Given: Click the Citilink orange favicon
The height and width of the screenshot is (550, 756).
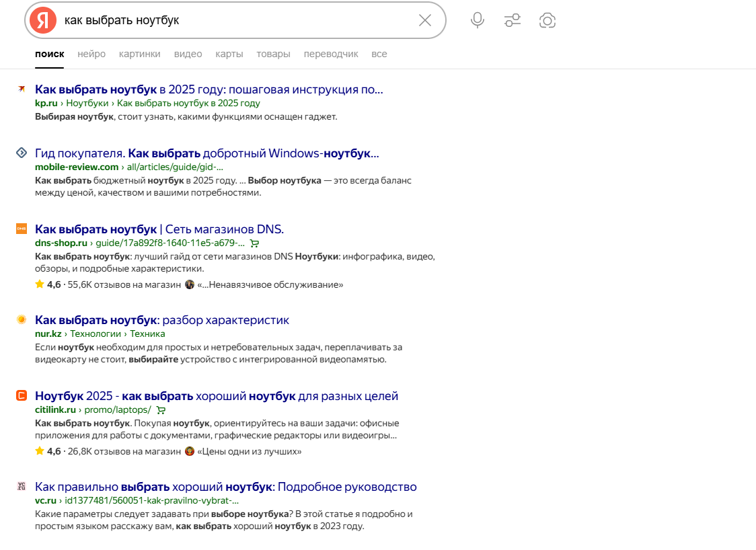Looking at the screenshot, I should [22, 395].
